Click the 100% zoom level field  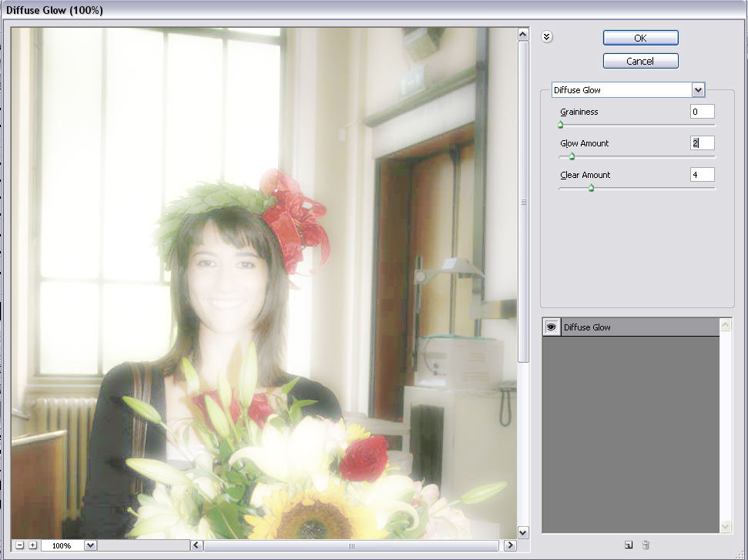pos(62,545)
